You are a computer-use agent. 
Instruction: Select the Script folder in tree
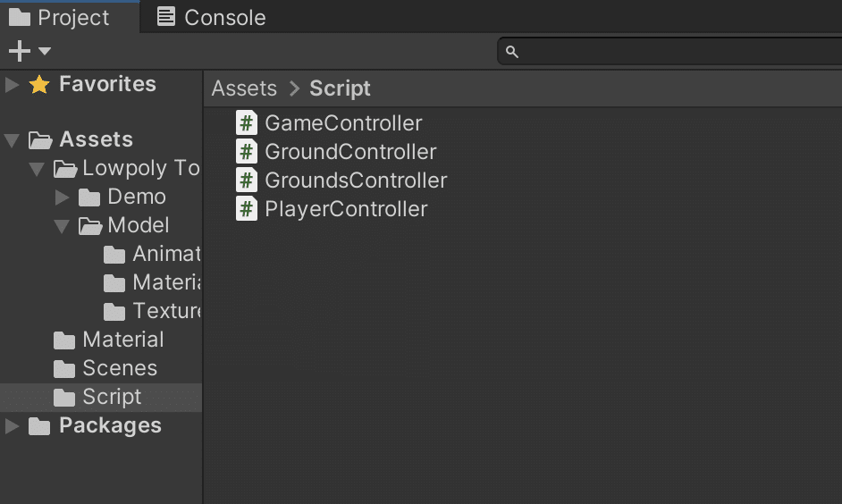coord(112,398)
